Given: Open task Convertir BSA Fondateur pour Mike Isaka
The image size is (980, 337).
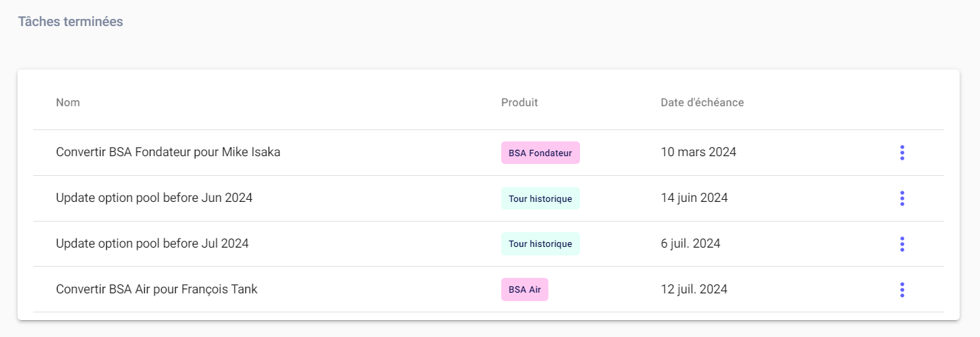Looking at the screenshot, I should pos(168,152).
